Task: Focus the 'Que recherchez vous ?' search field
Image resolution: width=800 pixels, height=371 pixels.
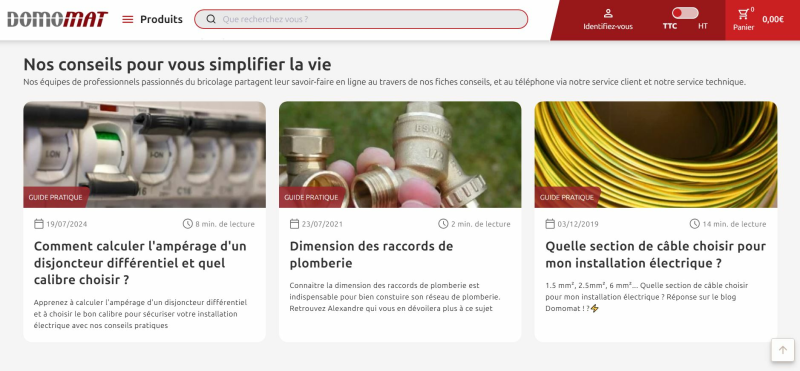Action: pos(361,19)
